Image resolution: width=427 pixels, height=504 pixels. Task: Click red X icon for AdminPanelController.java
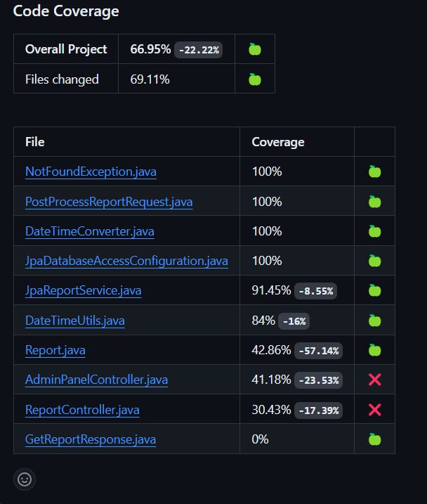(374, 380)
